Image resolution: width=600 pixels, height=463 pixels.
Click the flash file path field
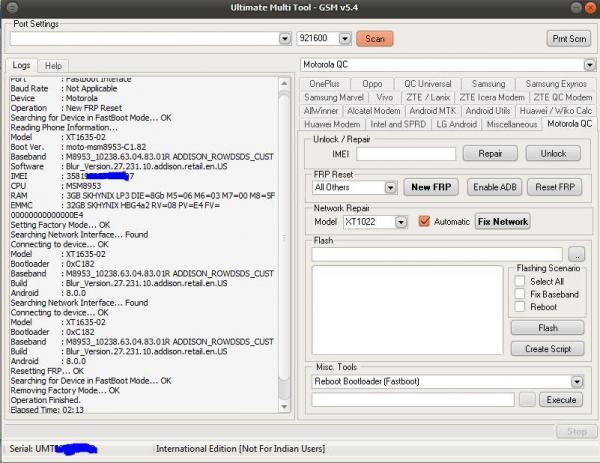click(437, 254)
